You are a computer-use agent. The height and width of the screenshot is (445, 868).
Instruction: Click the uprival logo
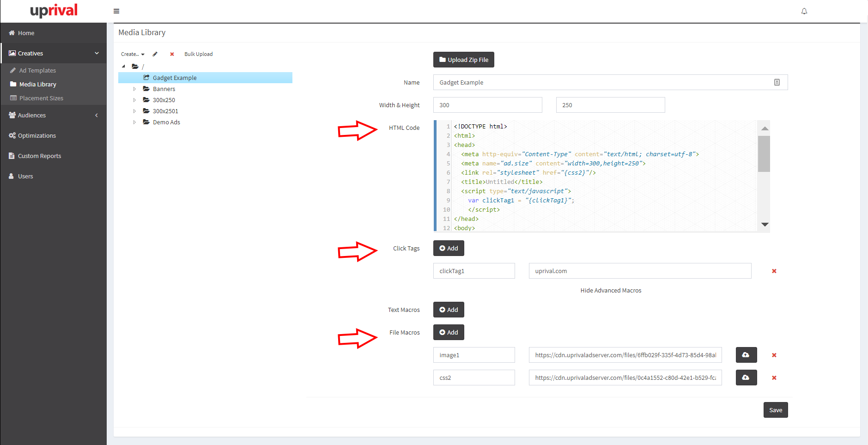click(x=54, y=10)
